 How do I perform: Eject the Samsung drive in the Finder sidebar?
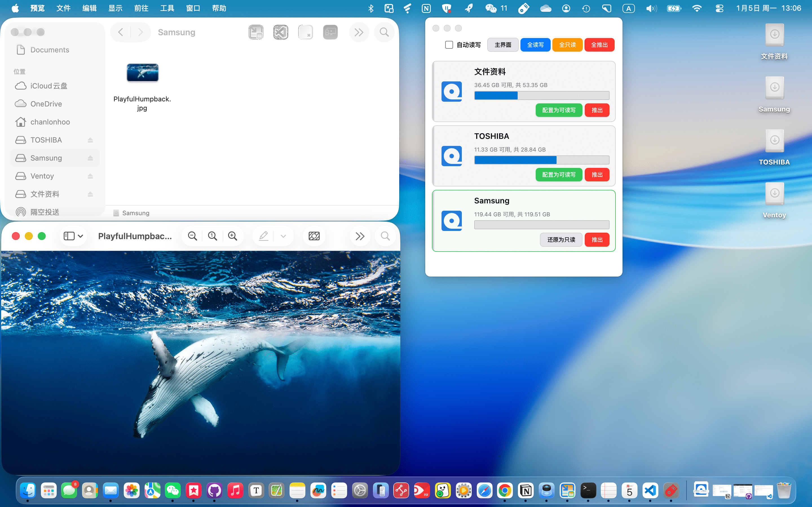click(90, 158)
